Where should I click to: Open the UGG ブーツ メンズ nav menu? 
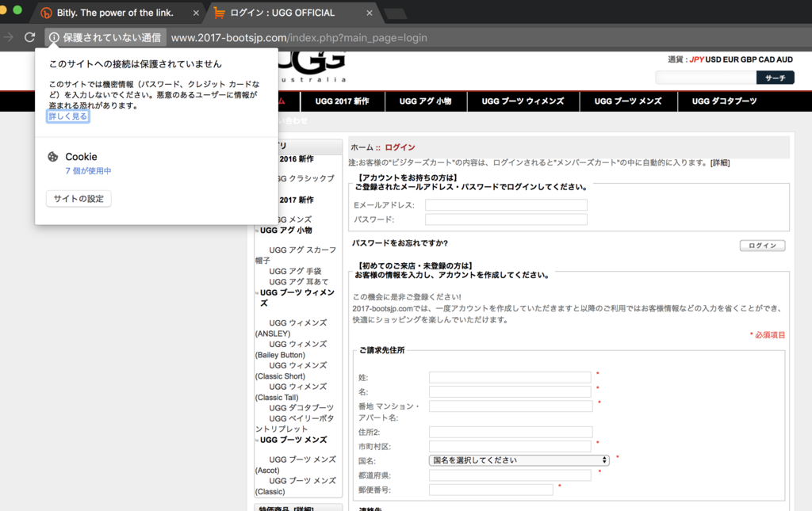(x=628, y=101)
